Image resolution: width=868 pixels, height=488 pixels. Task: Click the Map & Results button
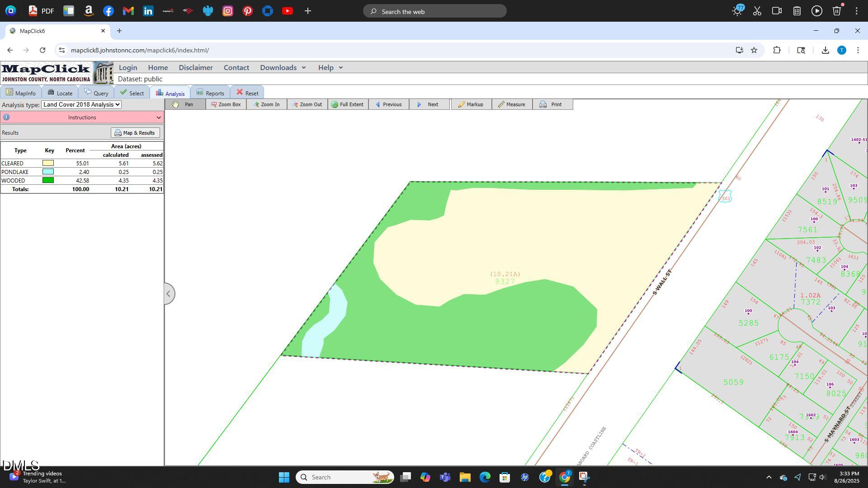[x=135, y=133]
